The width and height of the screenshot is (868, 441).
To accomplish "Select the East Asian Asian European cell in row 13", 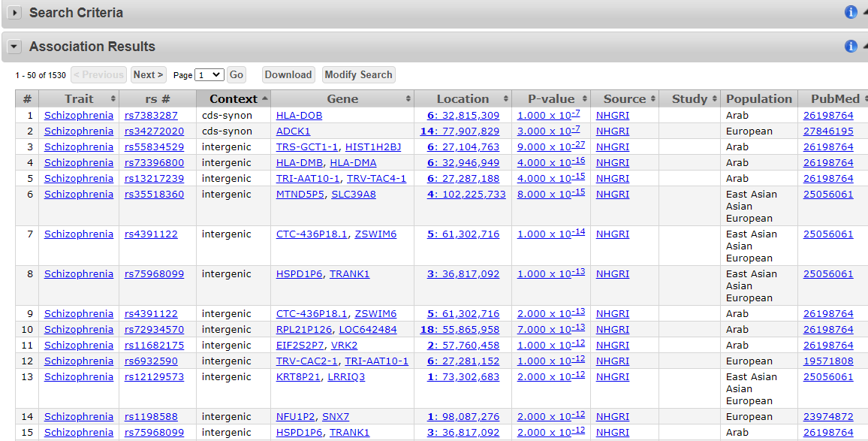I will [759, 389].
